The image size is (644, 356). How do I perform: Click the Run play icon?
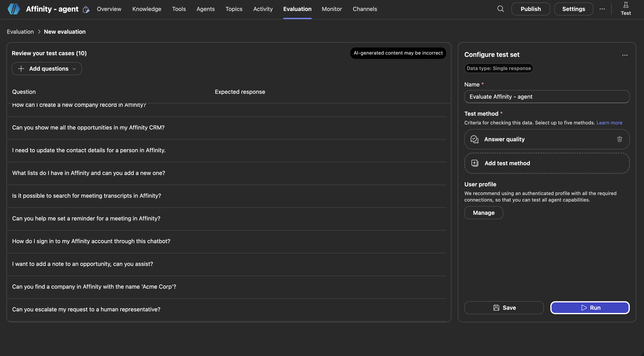584,308
